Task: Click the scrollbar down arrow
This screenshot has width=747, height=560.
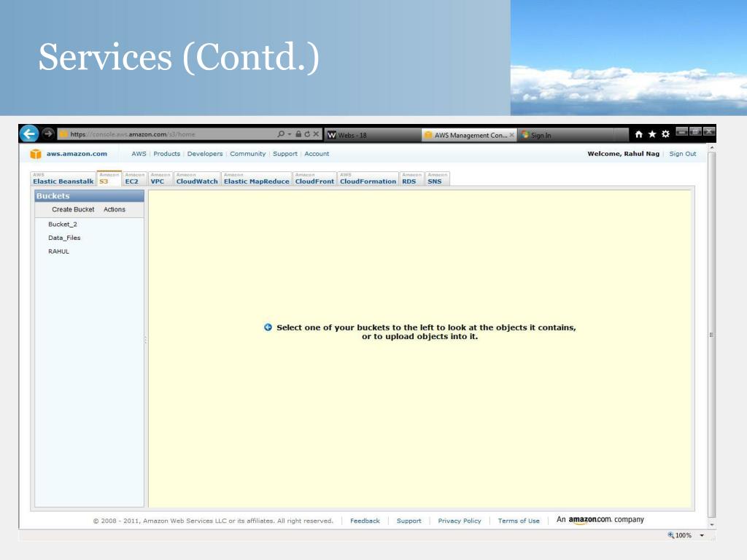Action: coord(712,525)
